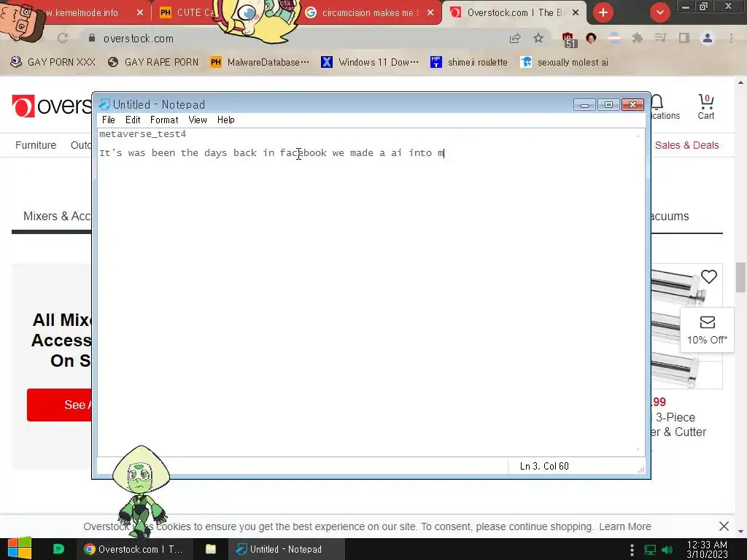Click the share page icon in the address bar
Viewport: 747px width, 560px height.
point(515,39)
